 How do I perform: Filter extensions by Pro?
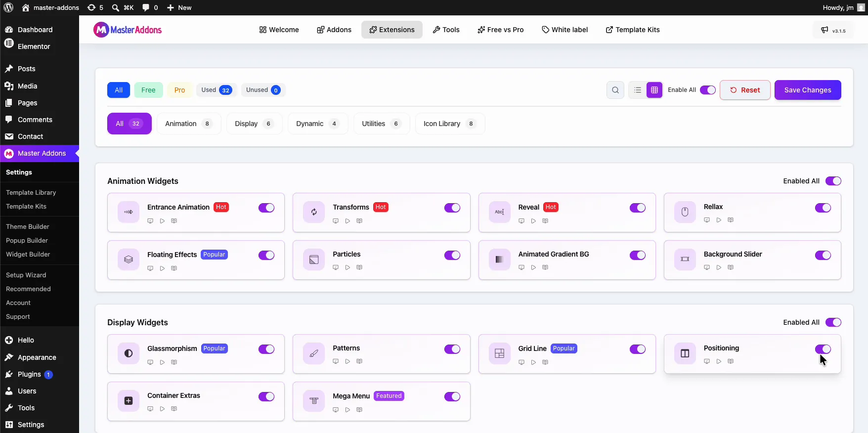pyautogui.click(x=179, y=90)
